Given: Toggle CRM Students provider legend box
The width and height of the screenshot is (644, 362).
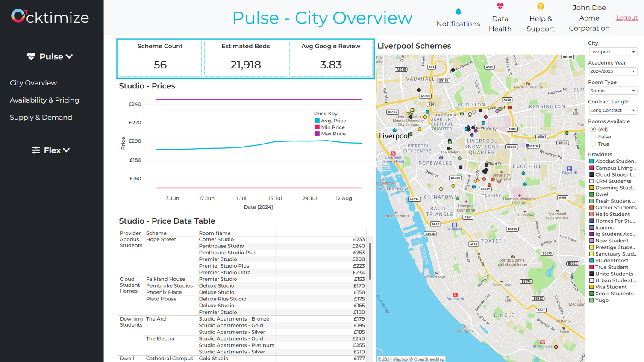Looking at the screenshot, I should click(591, 181).
